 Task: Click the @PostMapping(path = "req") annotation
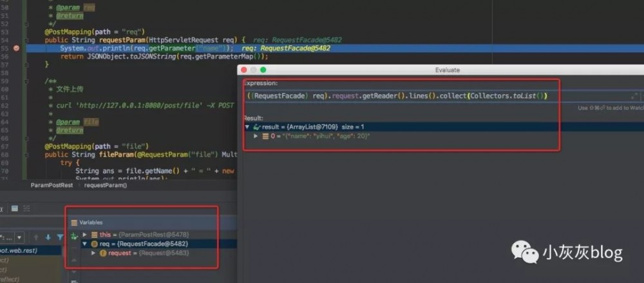[95, 32]
